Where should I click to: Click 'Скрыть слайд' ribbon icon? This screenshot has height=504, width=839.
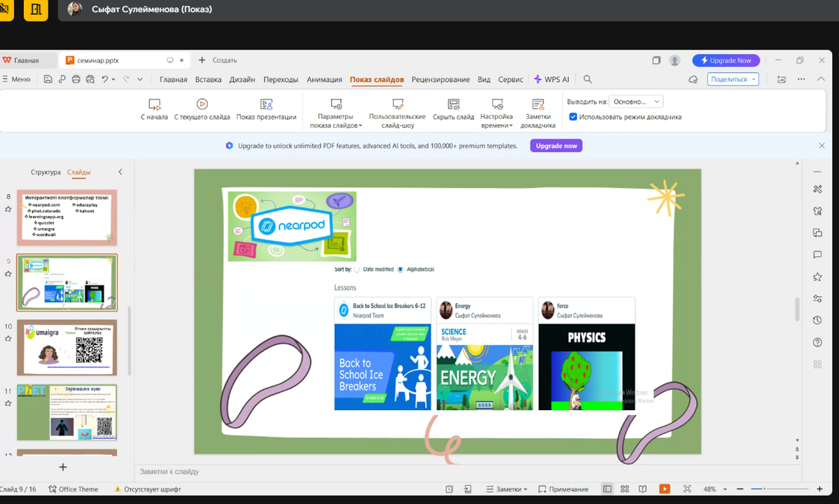click(453, 104)
